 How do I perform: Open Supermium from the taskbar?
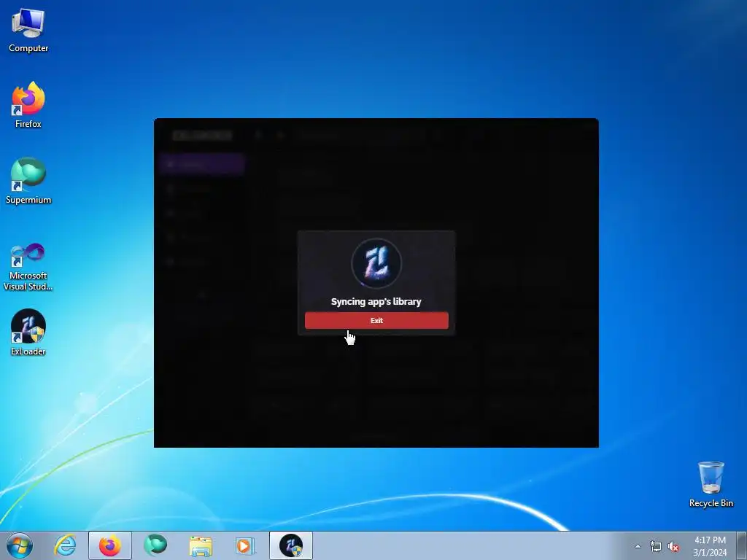pyautogui.click(x=155, y=545)
